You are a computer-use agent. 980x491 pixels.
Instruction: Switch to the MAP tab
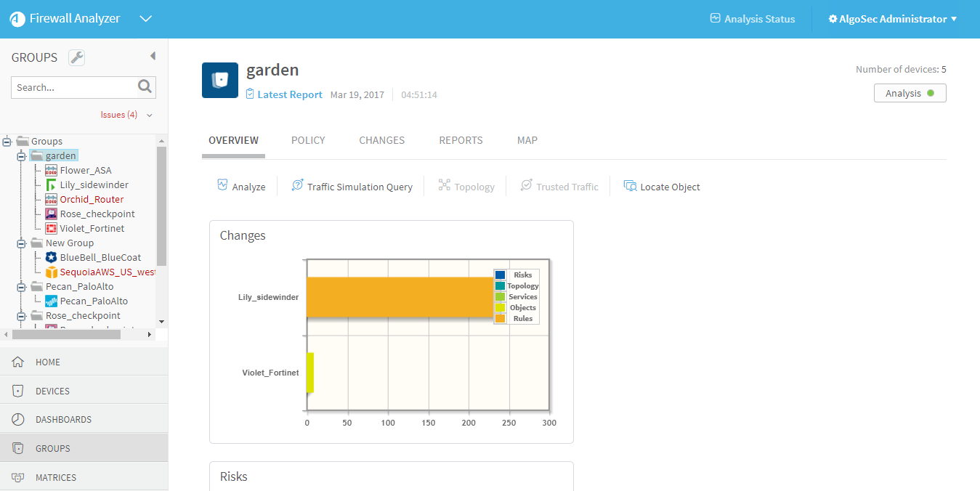[527, 140]
